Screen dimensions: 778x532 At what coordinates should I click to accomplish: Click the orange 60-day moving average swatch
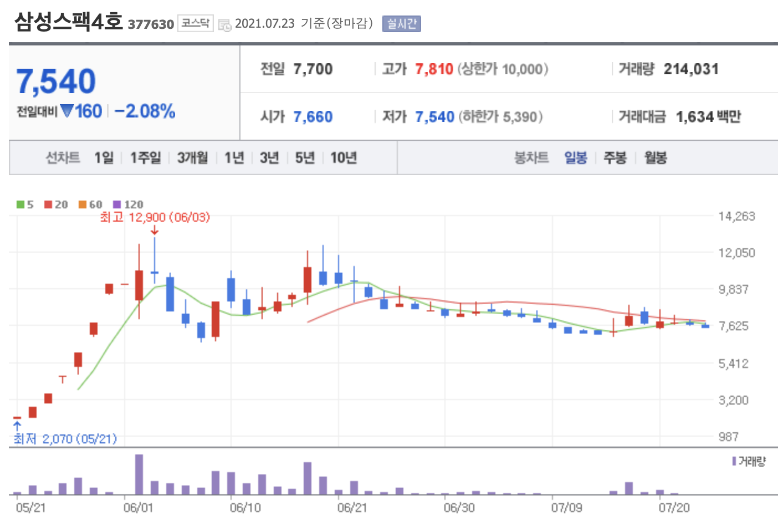83,204
